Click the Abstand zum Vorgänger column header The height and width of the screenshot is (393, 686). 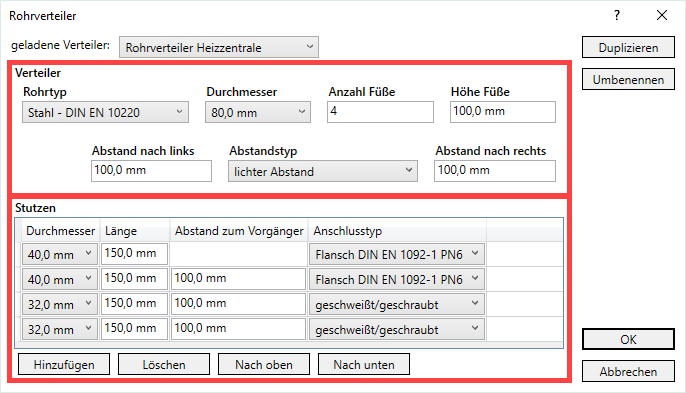tap(239, 231)
